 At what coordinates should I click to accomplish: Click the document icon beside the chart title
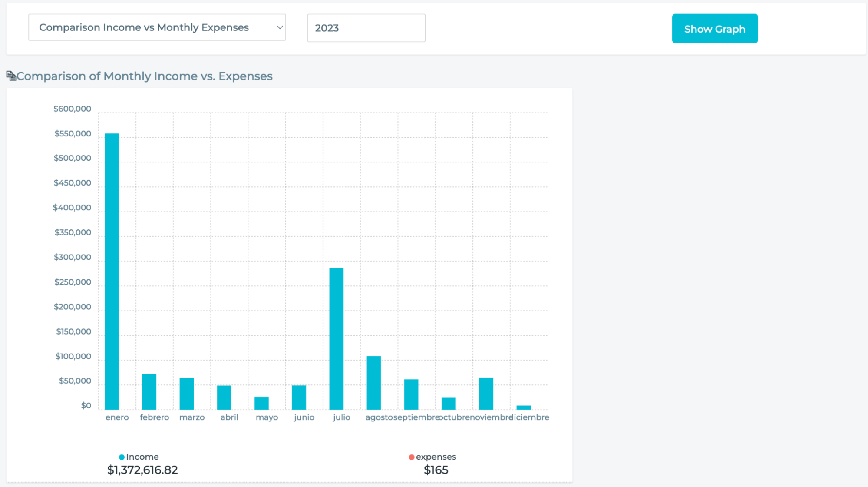coord(11,76)
